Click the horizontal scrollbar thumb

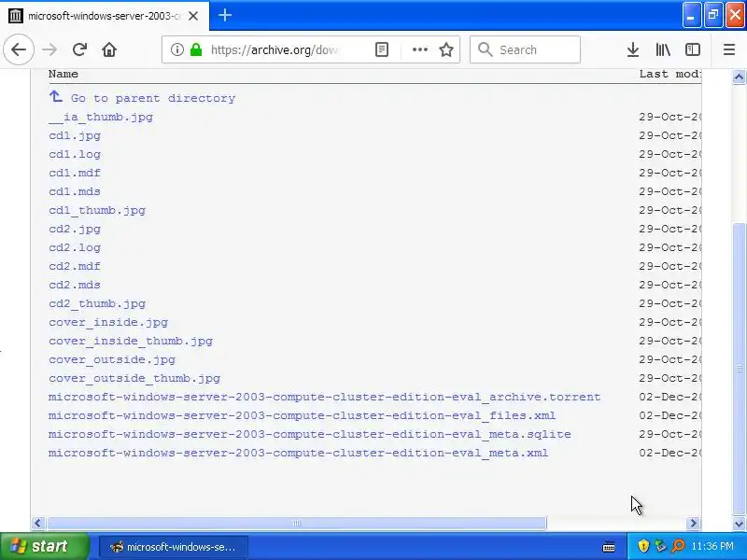tap(296, 524)
